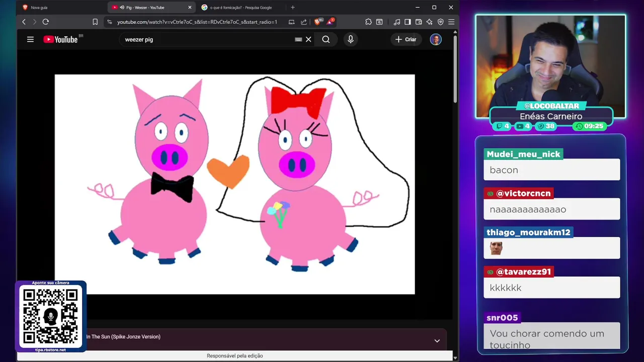Click 'tipa.rbstore.net' under the QR code

(x=50, y=350)
